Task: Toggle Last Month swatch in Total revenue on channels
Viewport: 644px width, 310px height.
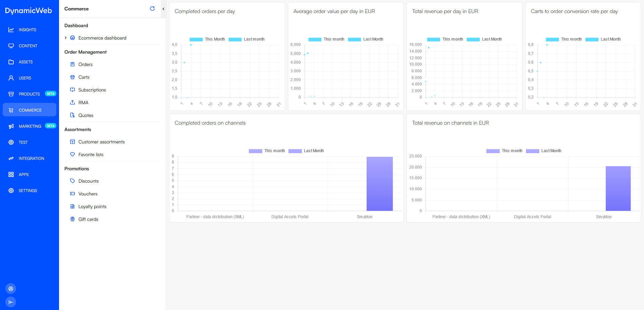Action: point(533,151)
